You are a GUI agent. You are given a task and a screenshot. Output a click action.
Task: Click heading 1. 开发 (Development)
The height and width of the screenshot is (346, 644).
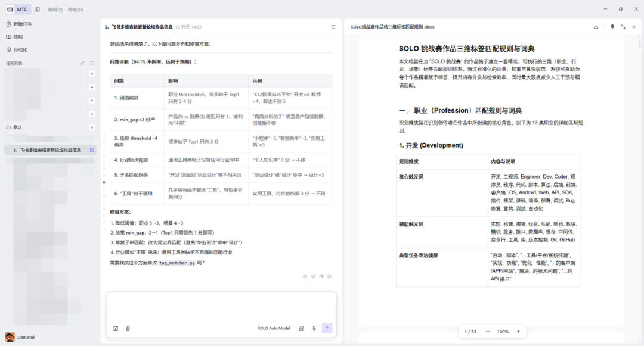point(431,145)
